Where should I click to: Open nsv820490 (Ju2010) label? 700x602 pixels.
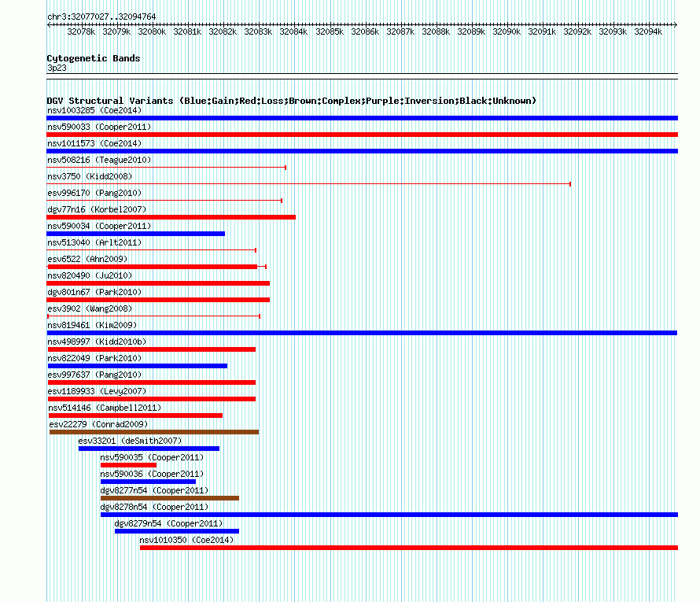click(x=90, y=275)
